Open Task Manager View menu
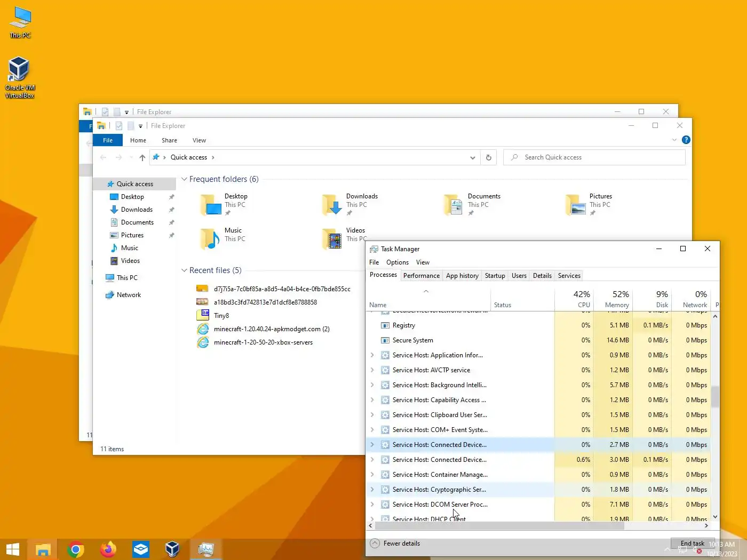 tap(423, 262)
